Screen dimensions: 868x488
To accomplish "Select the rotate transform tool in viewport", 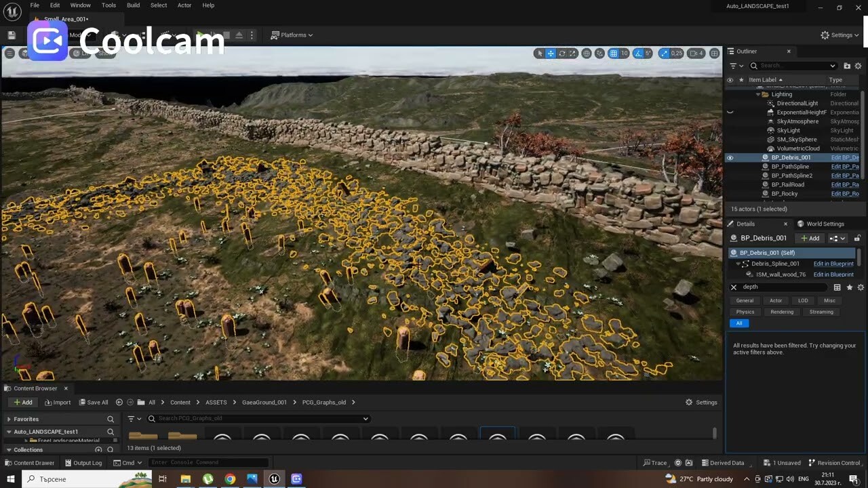I will pos(561,54).
